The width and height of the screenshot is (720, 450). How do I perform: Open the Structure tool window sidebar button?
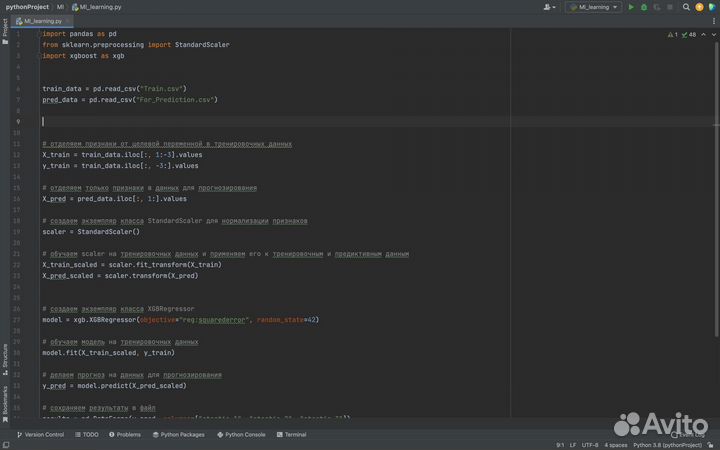(x=5, y=359)
